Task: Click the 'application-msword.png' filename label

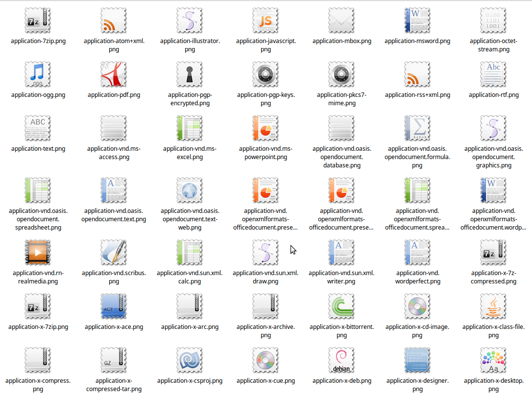Action: pyautogui.click(x=417, y=41)
